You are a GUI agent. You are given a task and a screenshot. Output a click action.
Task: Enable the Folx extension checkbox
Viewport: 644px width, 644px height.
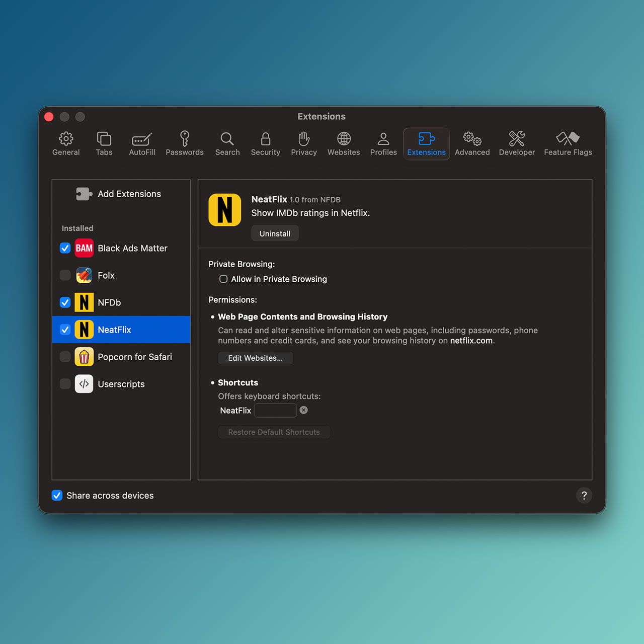[x=65, y=275]
